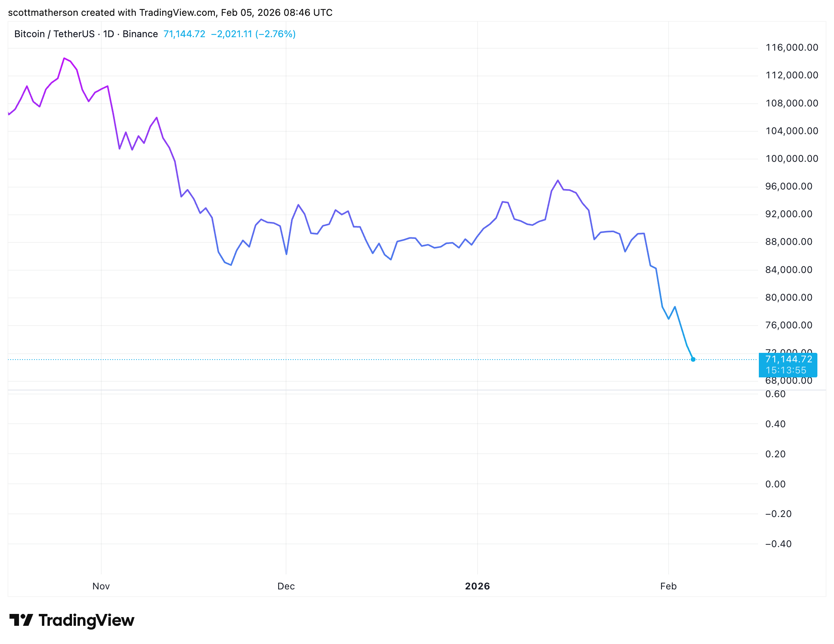Click the −2,021.11 (−2.76%) change value
834x644 pixels.
click(253, 34)
